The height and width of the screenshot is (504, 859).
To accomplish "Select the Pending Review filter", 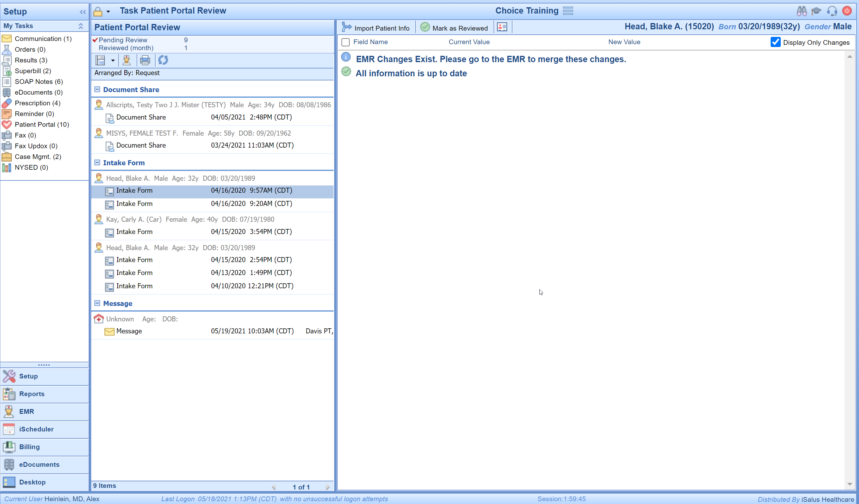I will click(x=123, y=40).
